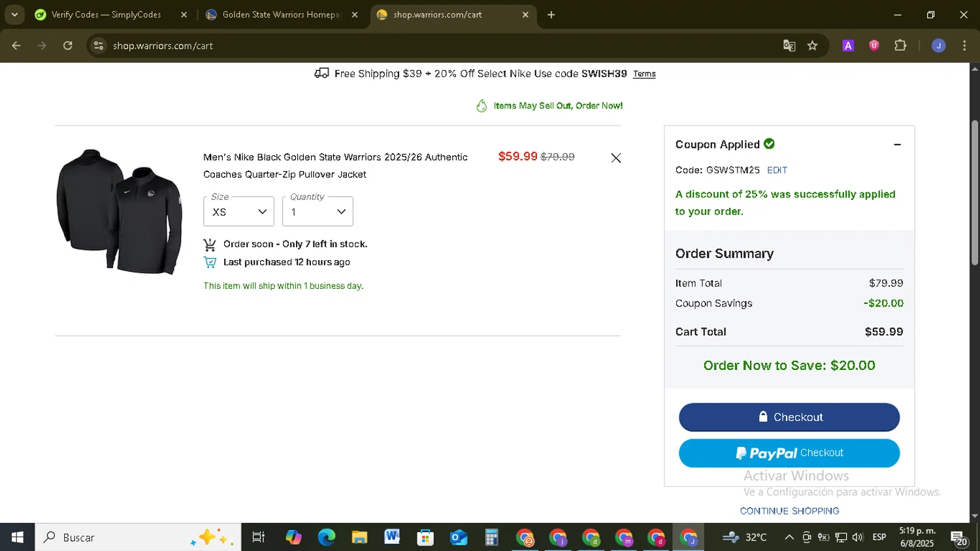Open the Extensions puzzle icon

pos(900,46)
